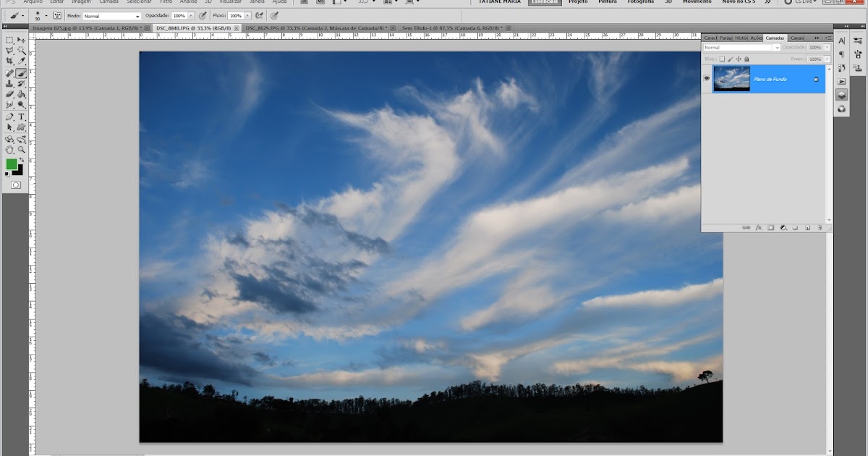This screenshot has height=456, width=868.
Task: Select the Spot Healing Brush tool
Action: 10,73
